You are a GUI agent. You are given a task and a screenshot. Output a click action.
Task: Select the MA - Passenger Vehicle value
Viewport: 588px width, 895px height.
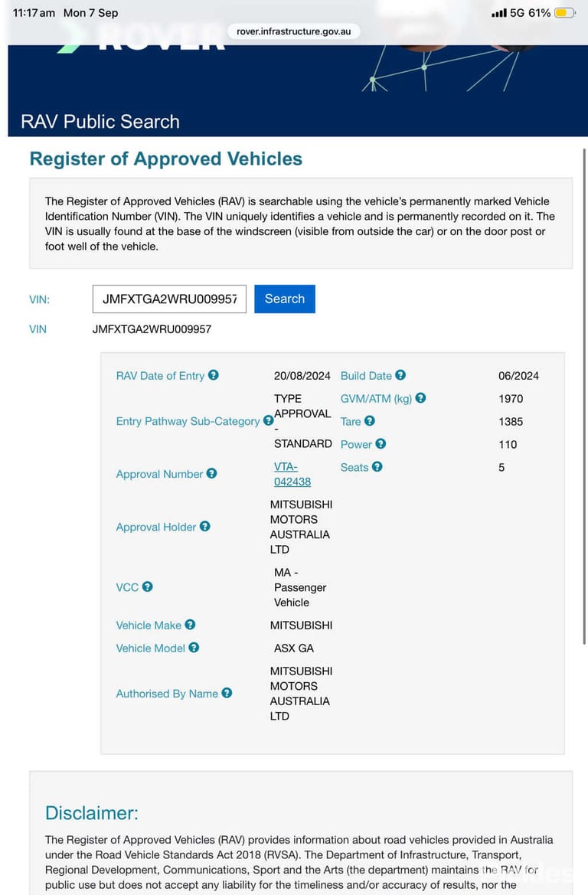tap(300, 586)
